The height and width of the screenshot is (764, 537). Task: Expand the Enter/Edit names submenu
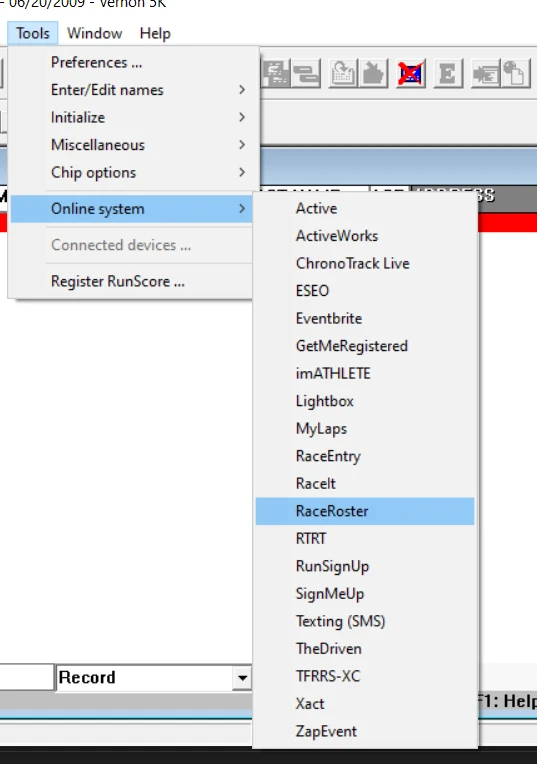coord(132,90)
